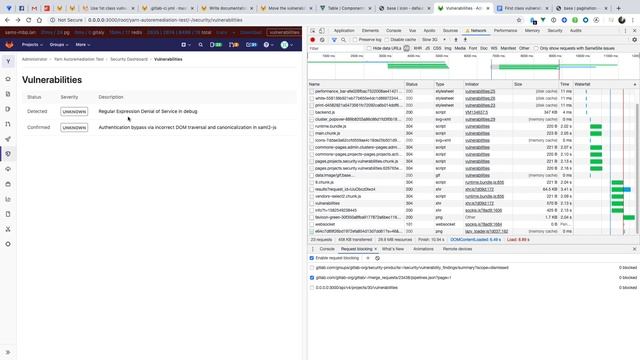Open the Vue DevTools tab
The image size is (640, 360).
[x=412, y=31]
